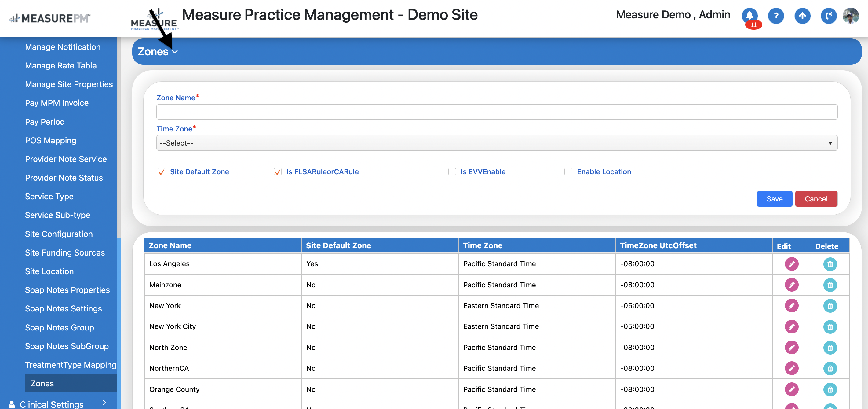The height and width of the screenshot is (409, 868).
Task: Open the Time Zone select dropdown
Action: coord(496,143)
